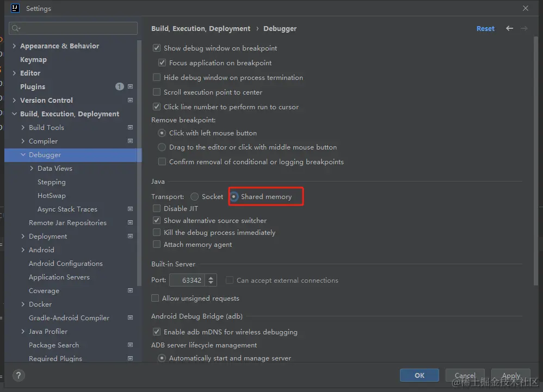Click the project-level icon beside Package Search
This screenshot has width=543, height=392.
tap(130, 345)
